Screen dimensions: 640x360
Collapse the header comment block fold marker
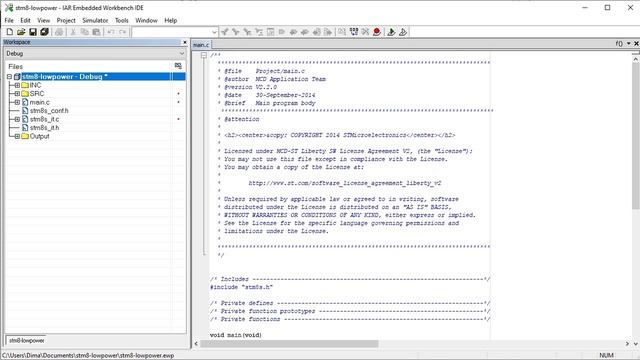(x=204, y=56)
